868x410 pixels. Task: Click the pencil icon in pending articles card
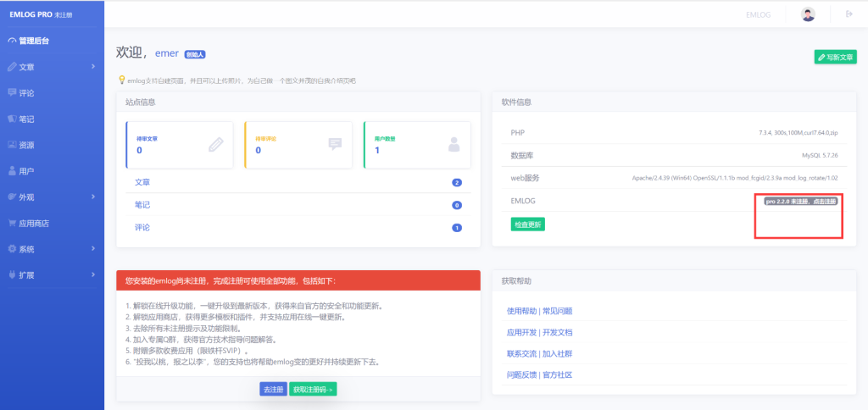217,144
